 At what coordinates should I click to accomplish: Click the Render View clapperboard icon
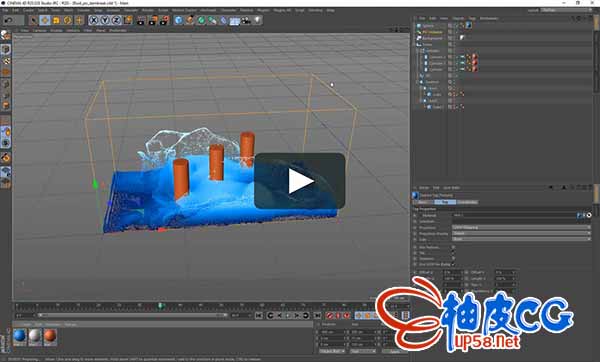coord(141,20)
